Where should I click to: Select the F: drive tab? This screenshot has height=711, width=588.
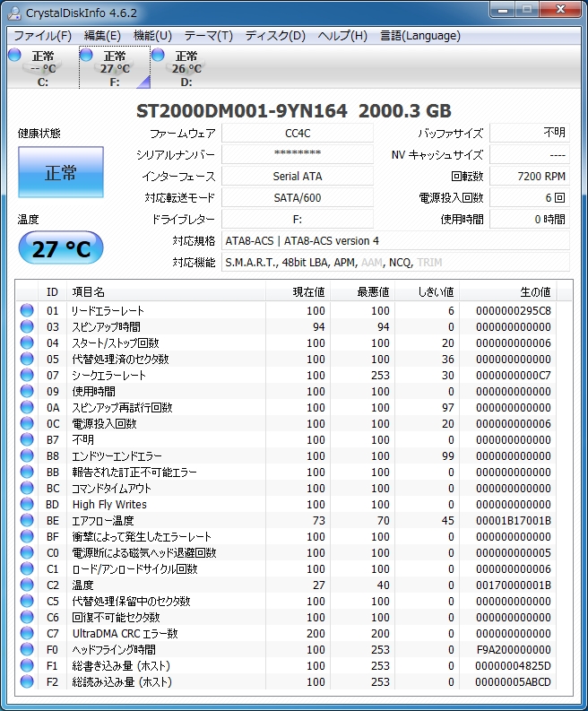click(x=115, y=67)
